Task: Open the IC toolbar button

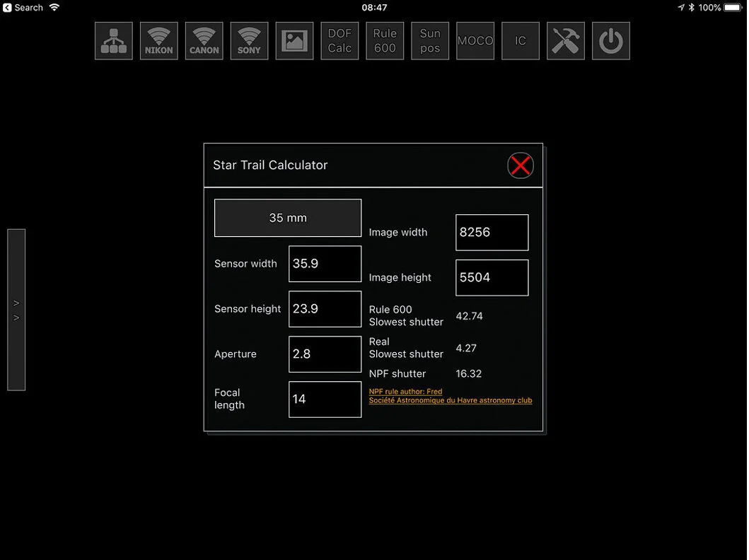Action: (x=520, y=40)
